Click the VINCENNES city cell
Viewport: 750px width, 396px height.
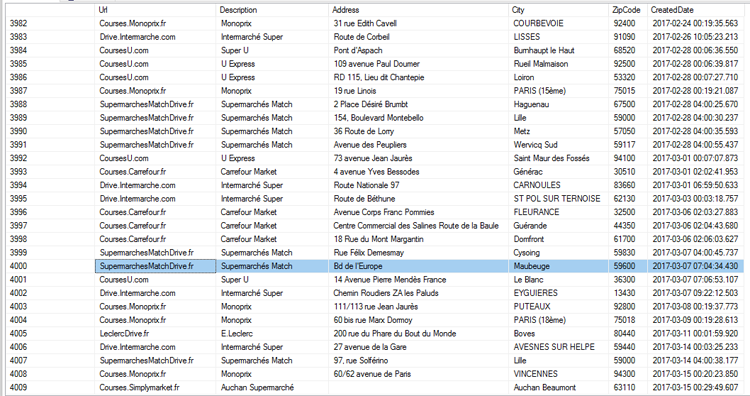[558, 374]
